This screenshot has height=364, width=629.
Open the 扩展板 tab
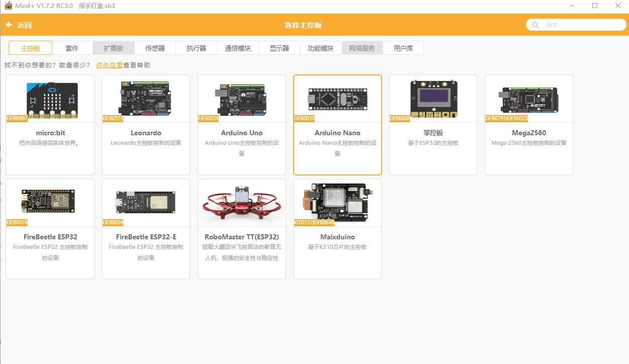[114, 48]
